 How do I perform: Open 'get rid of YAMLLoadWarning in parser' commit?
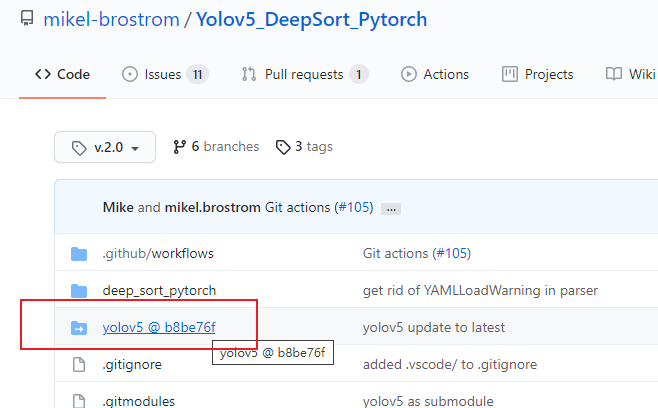tap(480, 291)
